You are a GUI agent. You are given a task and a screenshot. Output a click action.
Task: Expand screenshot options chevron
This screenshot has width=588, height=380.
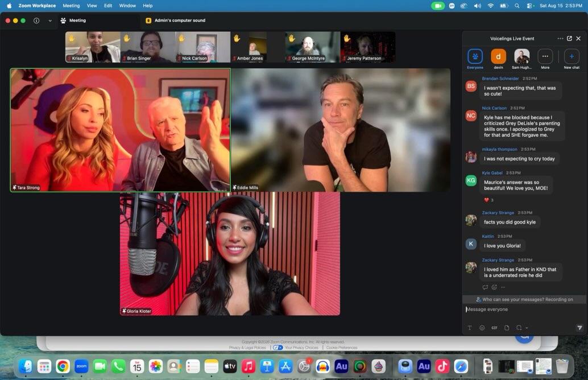coord(527,328)
